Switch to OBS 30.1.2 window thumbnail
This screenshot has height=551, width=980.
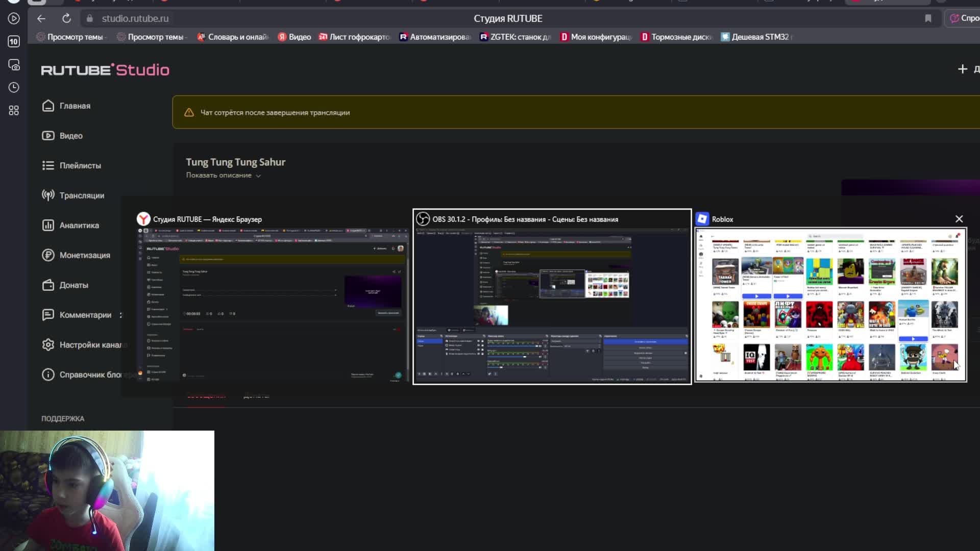[552, 304]
